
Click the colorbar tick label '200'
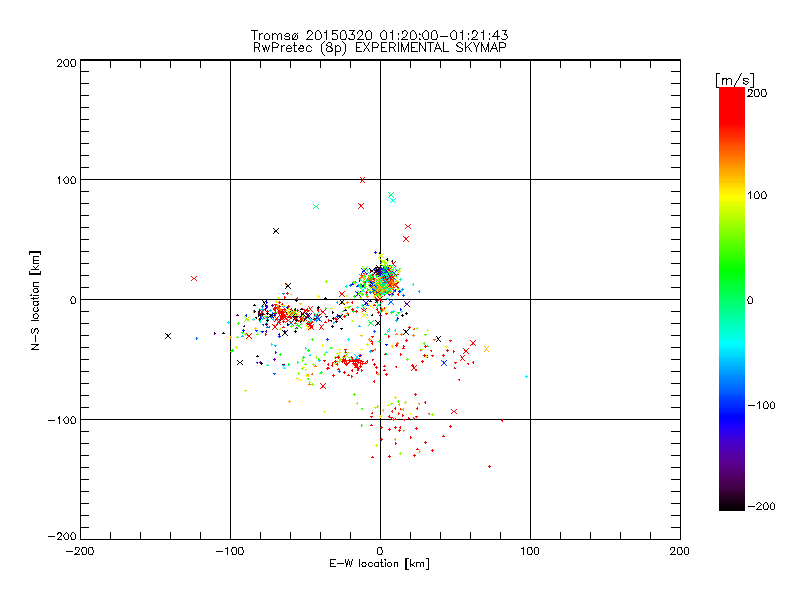pos(757,93)
